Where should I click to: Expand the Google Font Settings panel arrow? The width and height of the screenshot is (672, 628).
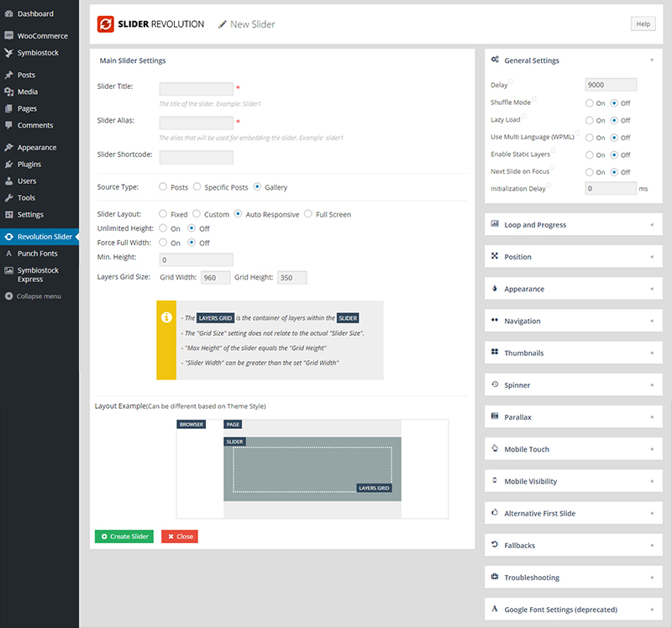pyautogui.click(x=652, y=610)
